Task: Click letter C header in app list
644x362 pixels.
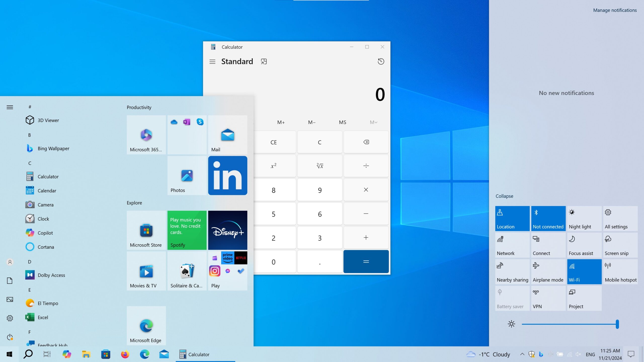Action: point(30,163)
